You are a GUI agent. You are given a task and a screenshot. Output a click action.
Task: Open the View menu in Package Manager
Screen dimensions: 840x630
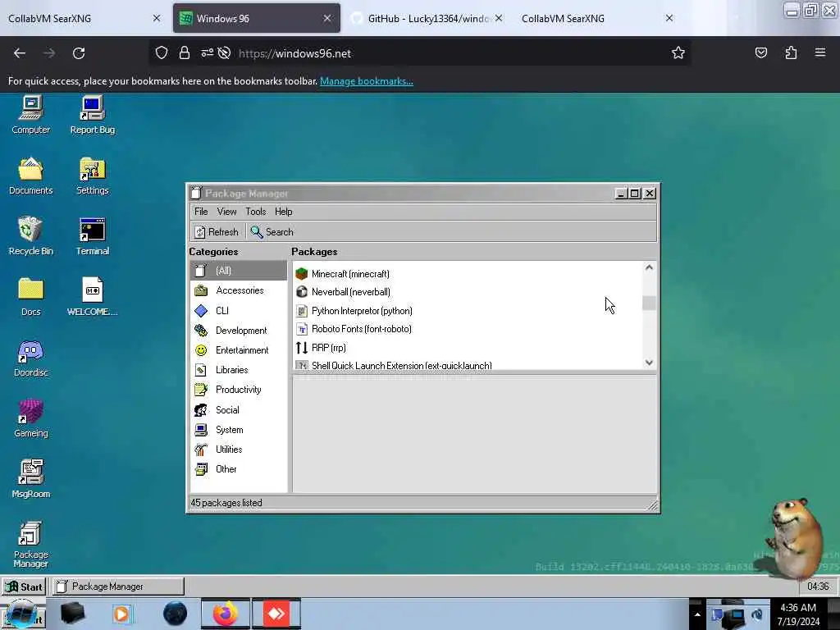coord(226,212)
